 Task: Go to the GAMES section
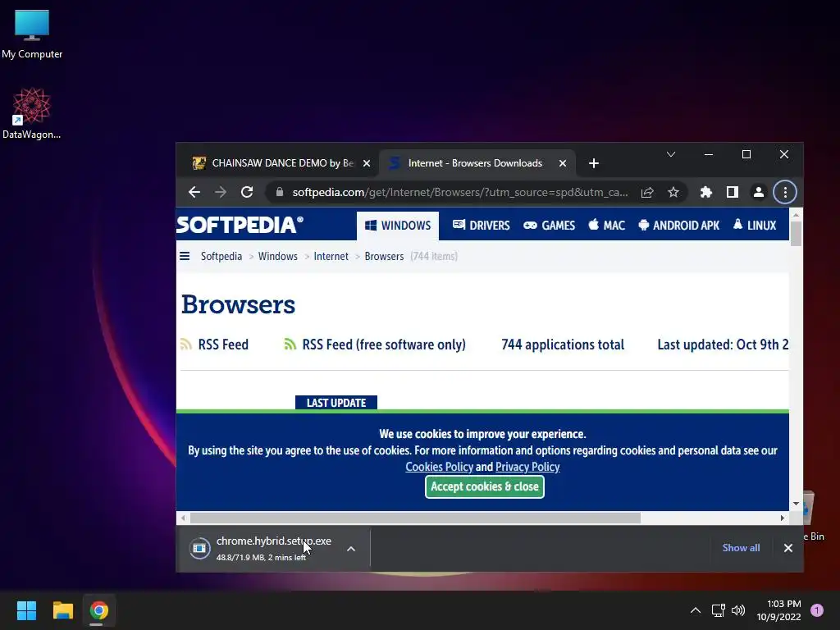tap(549, 226)
